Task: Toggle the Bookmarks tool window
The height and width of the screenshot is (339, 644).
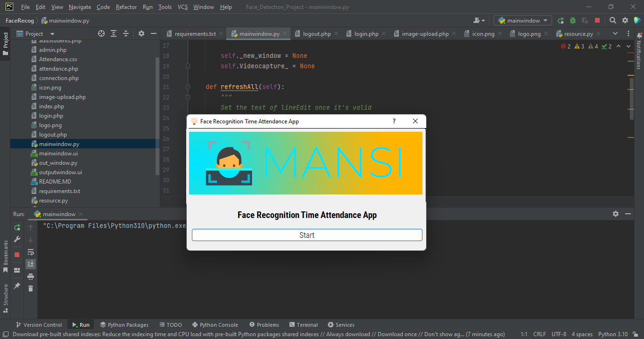Action: [x=5, y=256]
